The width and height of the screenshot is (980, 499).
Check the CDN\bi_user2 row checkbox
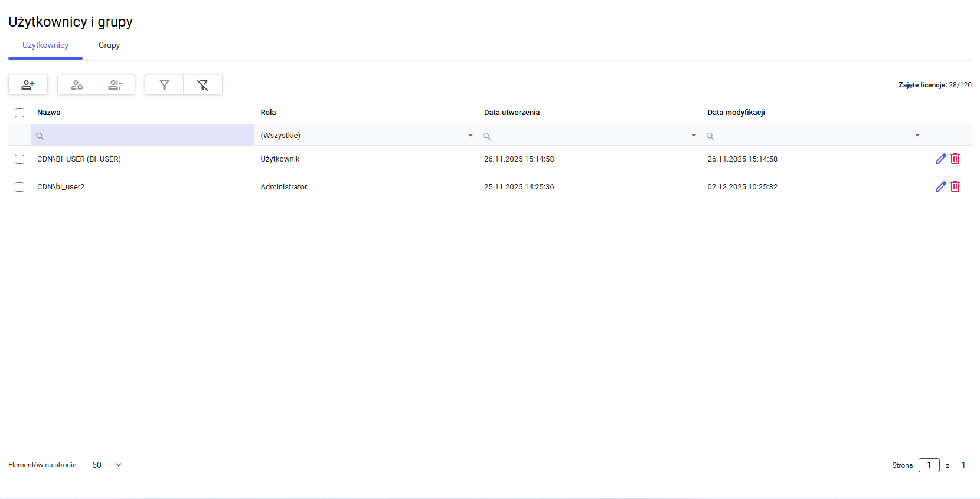pyautogui.click(x=19, y=187)
